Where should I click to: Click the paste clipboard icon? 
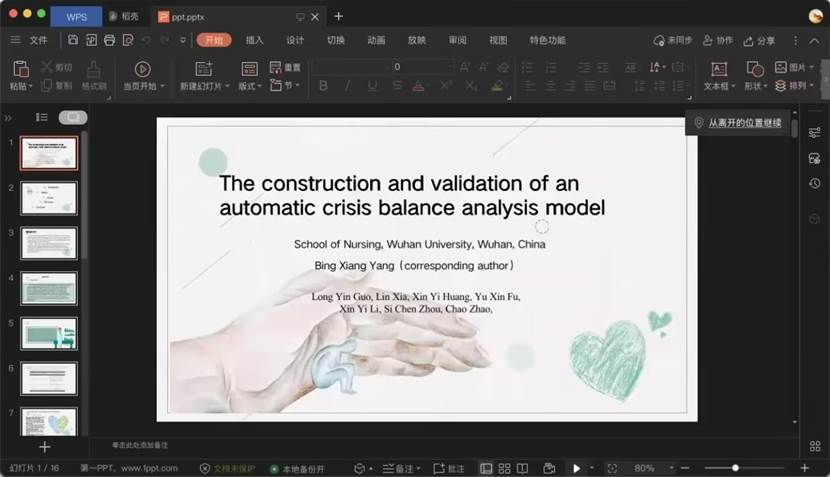[x=19, y=69]
